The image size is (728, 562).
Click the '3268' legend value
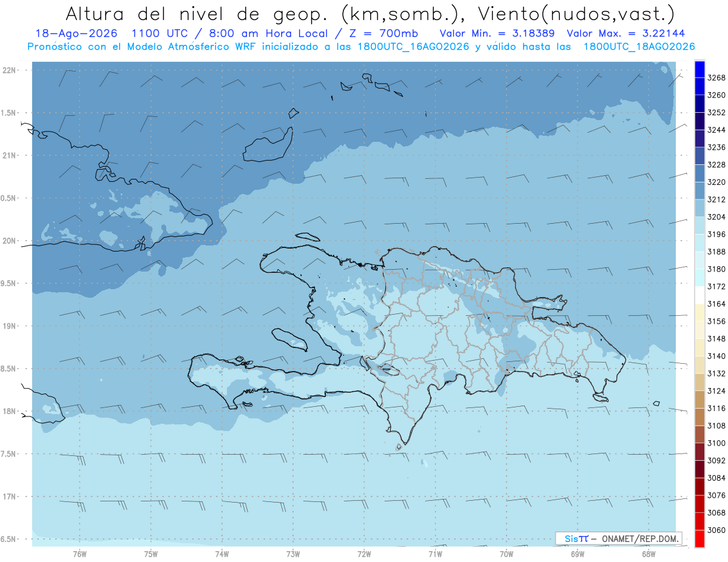[716, 78]
